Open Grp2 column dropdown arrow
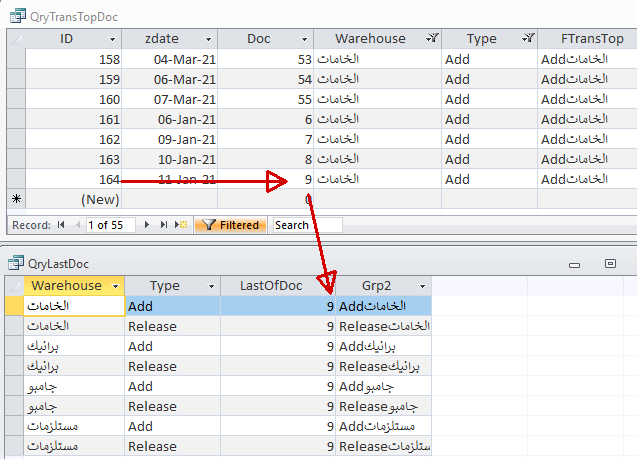This screenshot has width=637, height=459. pyautogui.click(x=422, y=286)
